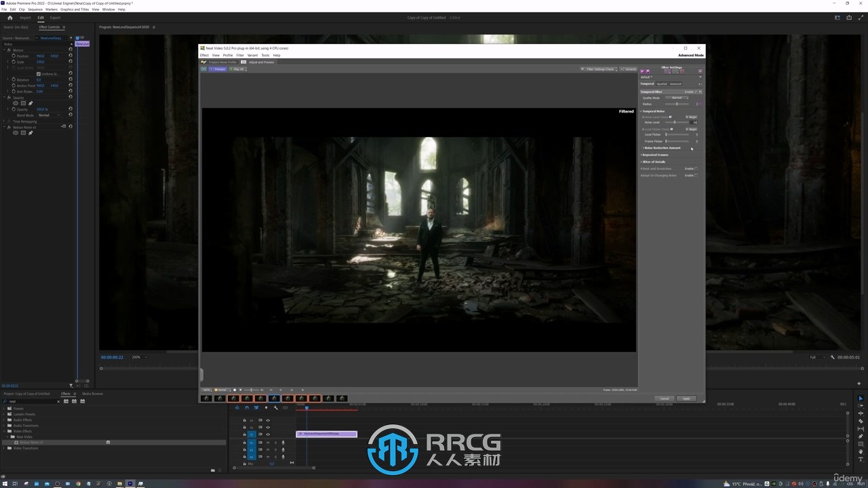Viewport: 868px width, 488px height.
Task: Toggle Uniform Scale checkbox
Action: pyautogui.click(x=39, y=74)
